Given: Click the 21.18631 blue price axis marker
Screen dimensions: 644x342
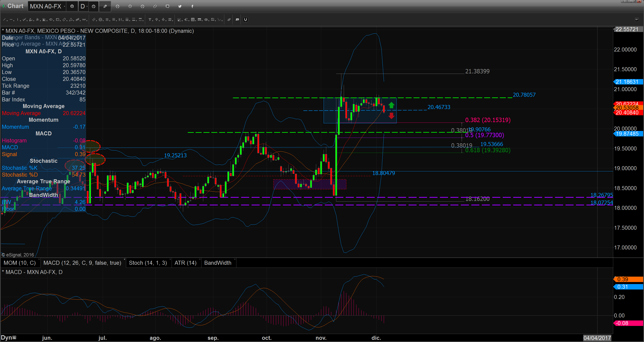Looking at the screenshot, I should pyautogui.click(x=628, y=82).
